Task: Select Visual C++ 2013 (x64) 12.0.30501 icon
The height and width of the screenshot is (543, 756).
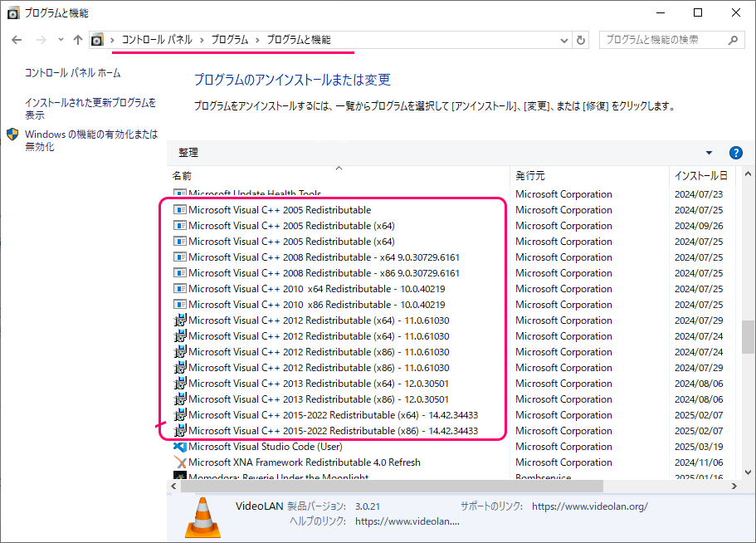Action: [x=180, y=384]
